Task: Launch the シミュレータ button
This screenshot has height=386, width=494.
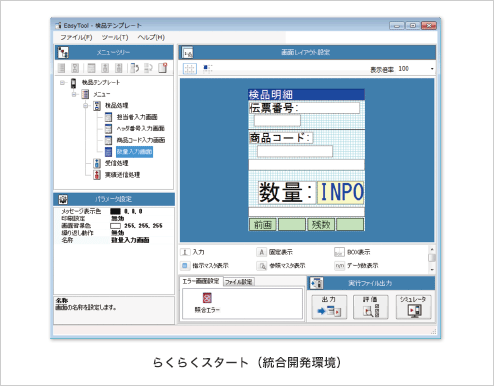Action: tap(413, 307)
